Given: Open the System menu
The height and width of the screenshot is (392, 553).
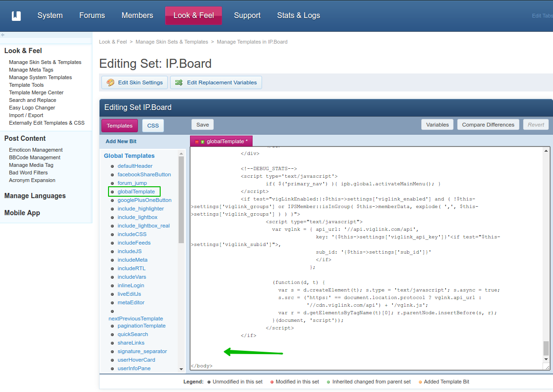Looking at the screenshot, I should click(x=50, y=16).
